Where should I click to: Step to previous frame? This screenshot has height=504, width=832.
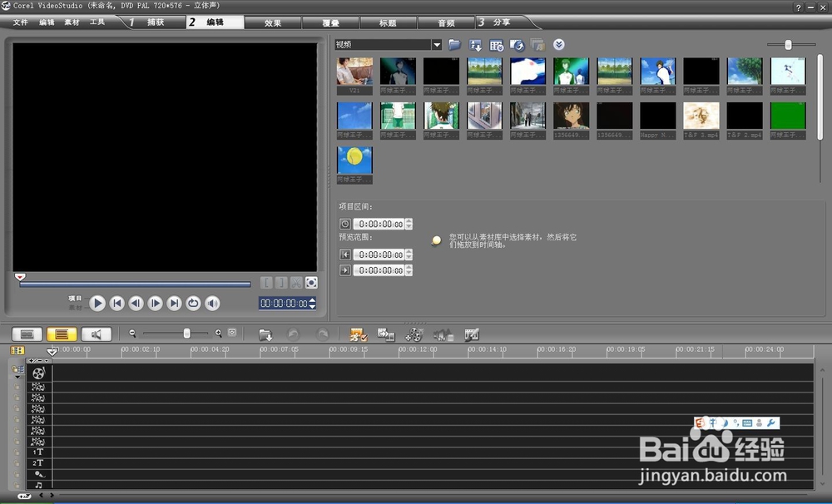click(136, 304)
